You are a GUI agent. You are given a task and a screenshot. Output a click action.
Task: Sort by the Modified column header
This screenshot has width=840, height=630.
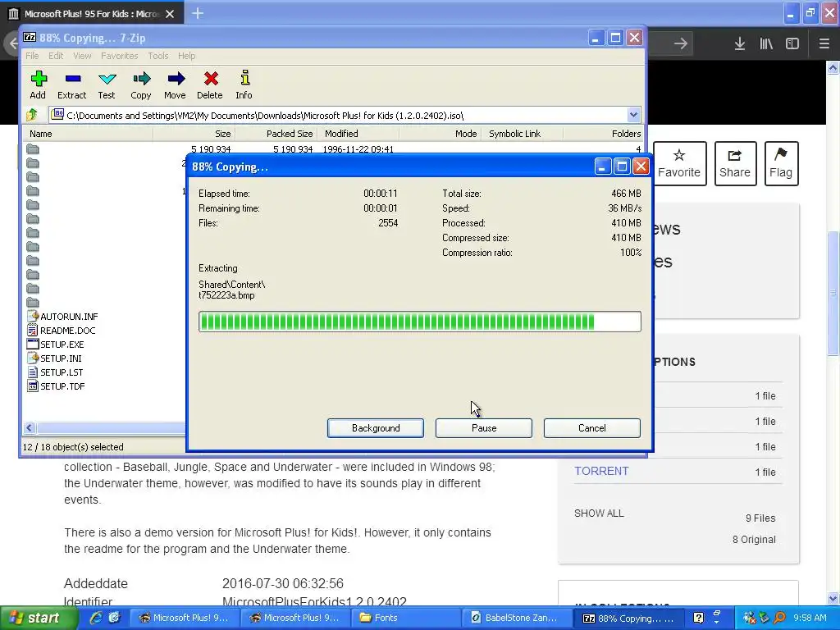pos(358,134)
